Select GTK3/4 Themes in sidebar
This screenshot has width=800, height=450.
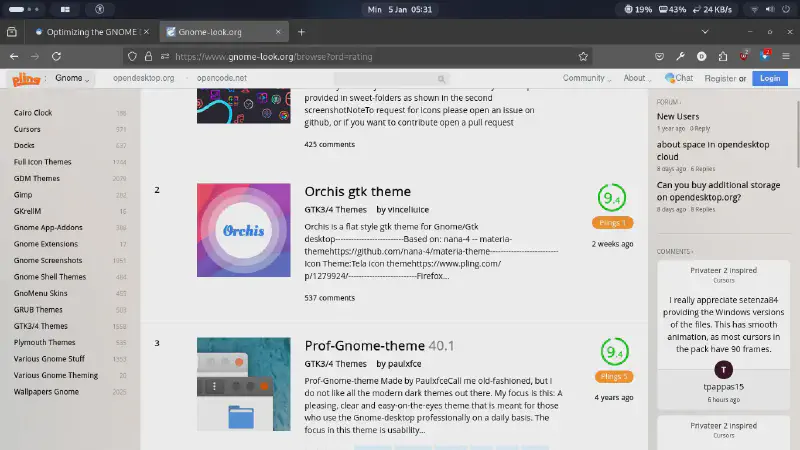41,326
